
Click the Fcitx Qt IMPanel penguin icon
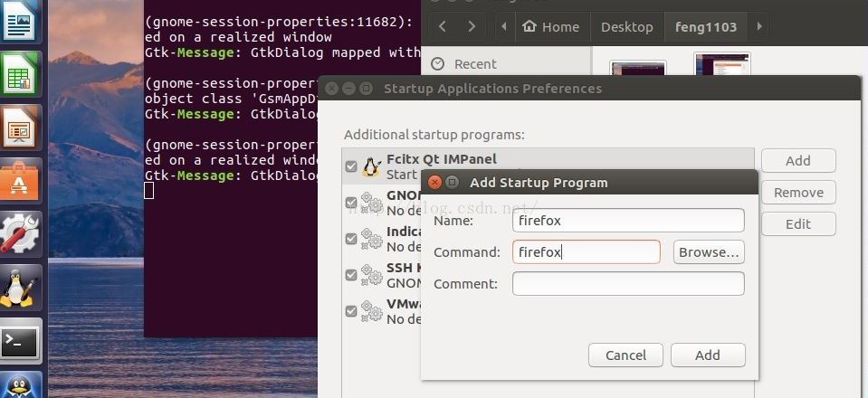click(371, 166)
